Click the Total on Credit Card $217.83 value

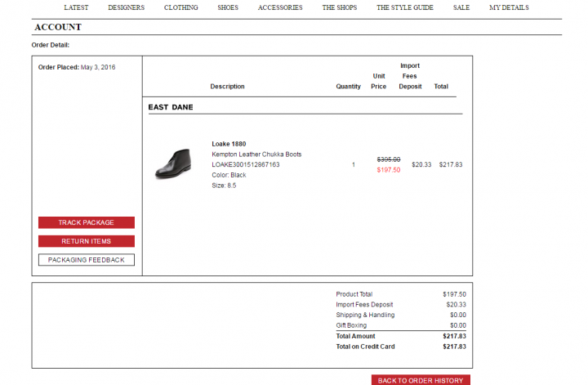click(454, 347)
